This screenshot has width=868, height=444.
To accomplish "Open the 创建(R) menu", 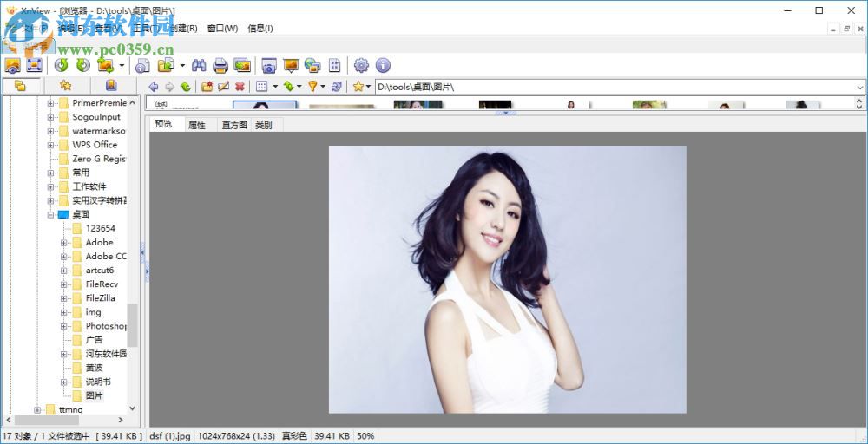I will [x=183, y=29].
